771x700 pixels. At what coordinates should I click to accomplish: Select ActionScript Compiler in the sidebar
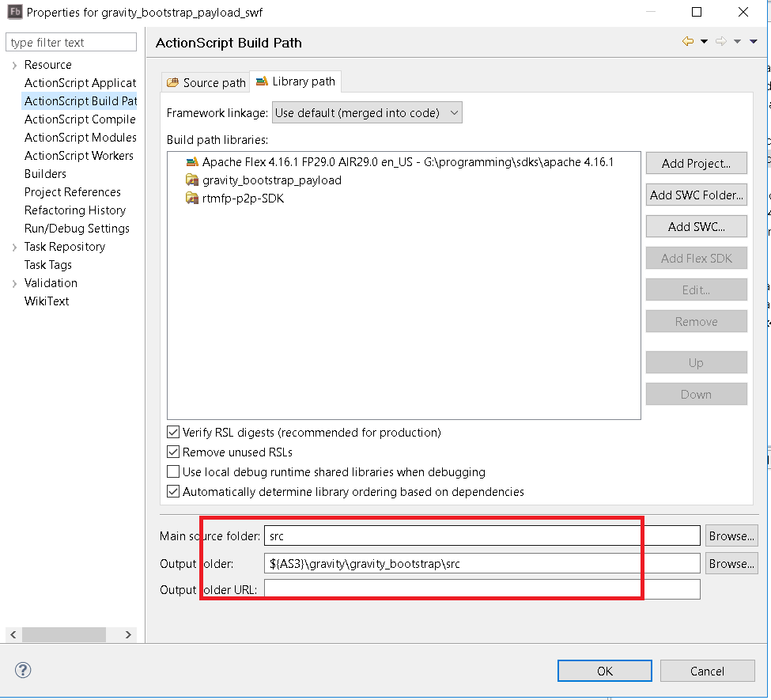point(80,119)
